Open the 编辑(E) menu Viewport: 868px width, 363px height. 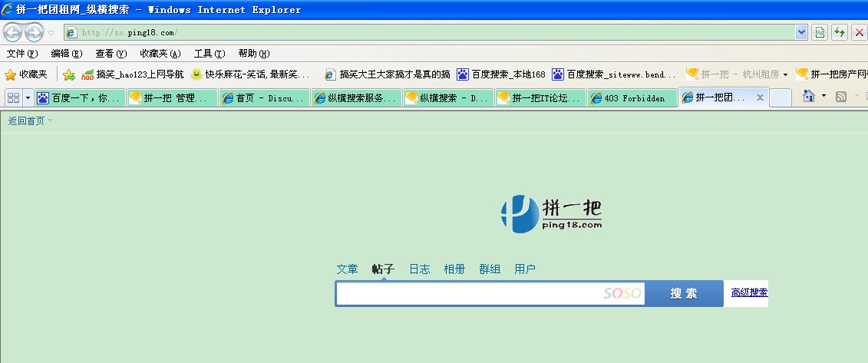click(x=67, y=54)
